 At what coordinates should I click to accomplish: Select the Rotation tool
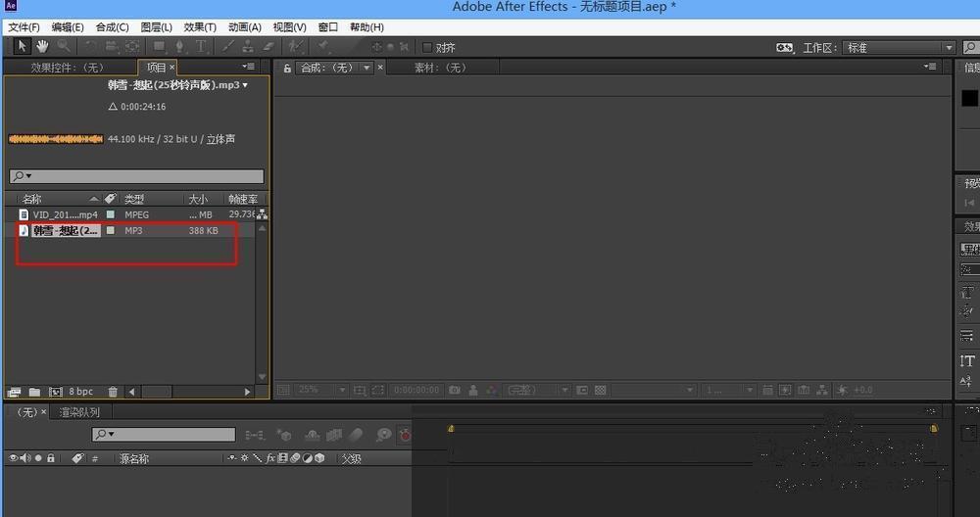(x=90, y=46)
